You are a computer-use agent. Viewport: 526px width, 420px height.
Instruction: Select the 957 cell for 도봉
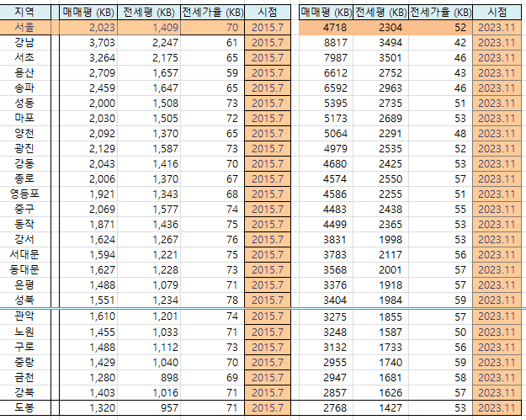[149, 408]
